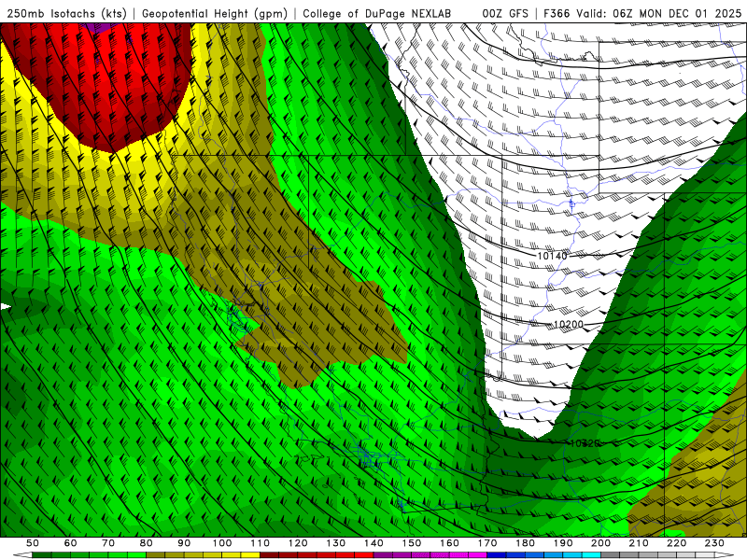Click the 10140 height contour label
Image resolution: width=747 pixels, height=560 pixels.
click(552, 256)
